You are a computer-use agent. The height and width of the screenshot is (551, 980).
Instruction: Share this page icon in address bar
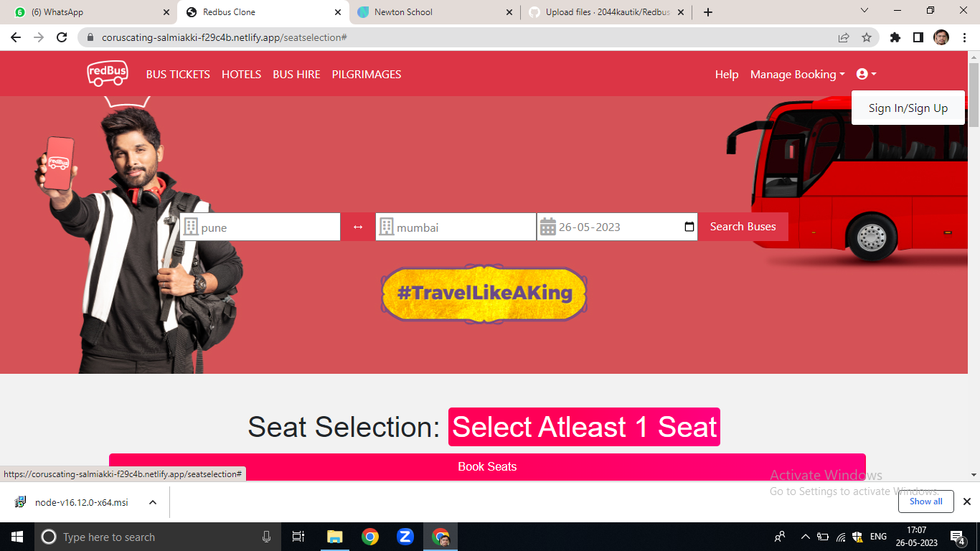click(844, 37)
